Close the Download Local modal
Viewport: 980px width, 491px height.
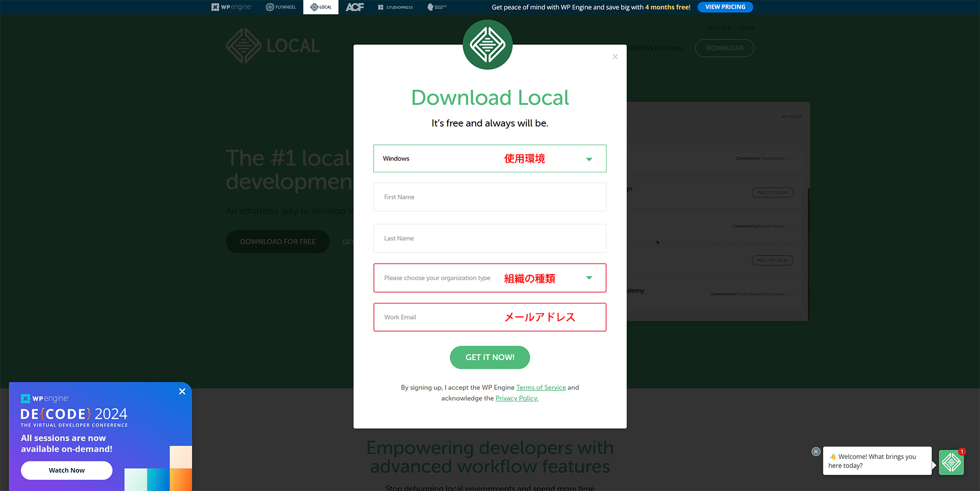click(615, 57)
